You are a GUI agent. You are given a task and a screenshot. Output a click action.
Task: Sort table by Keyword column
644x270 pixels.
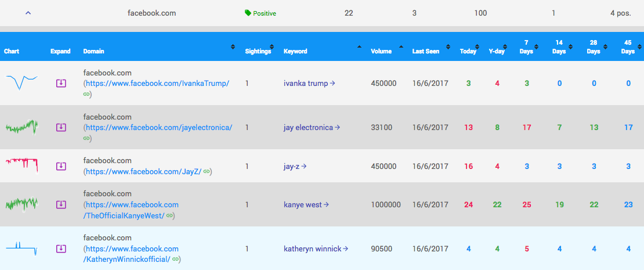click(x=359, y=46)
